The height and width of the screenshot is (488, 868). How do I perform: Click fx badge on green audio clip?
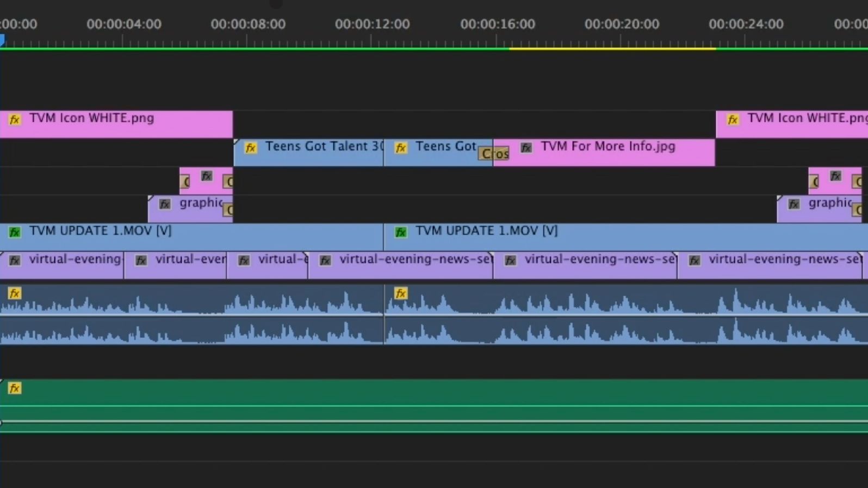(15, 388)
